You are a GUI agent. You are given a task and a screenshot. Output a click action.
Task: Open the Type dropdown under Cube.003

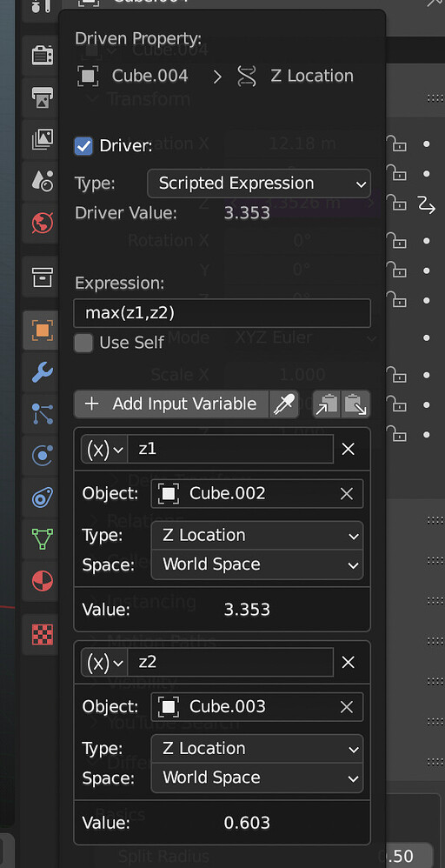click(x=256, y=749)
